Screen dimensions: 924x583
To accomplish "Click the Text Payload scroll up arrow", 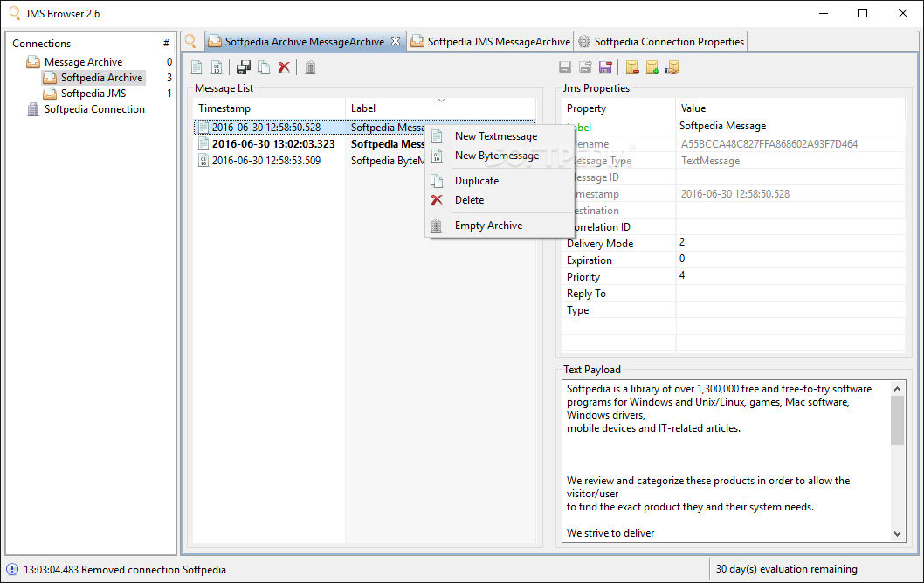I will click(897, 389).
